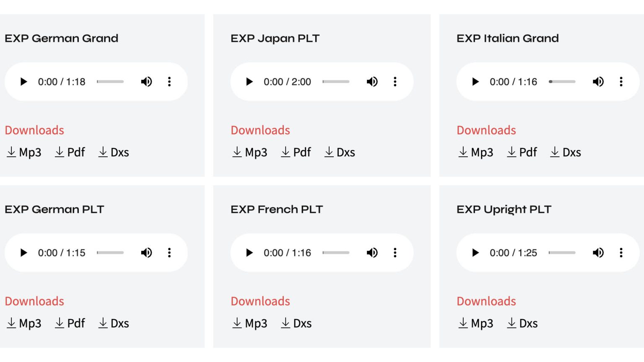
Task: Toggle mute on EXP Italian Grand player
Action: tap(598, 82)
